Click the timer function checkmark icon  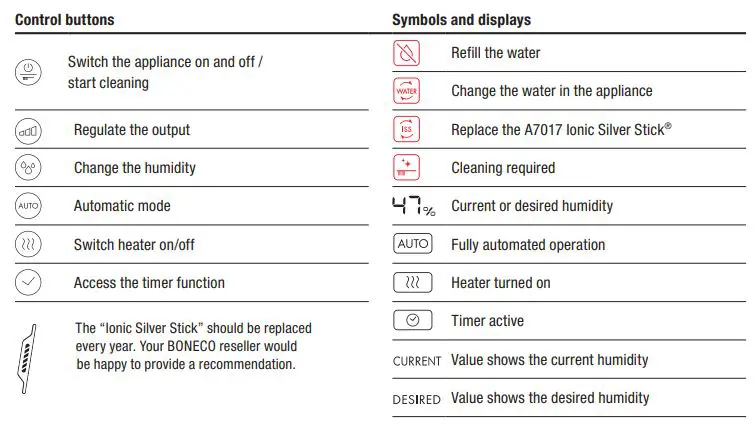tap(28, 283)
